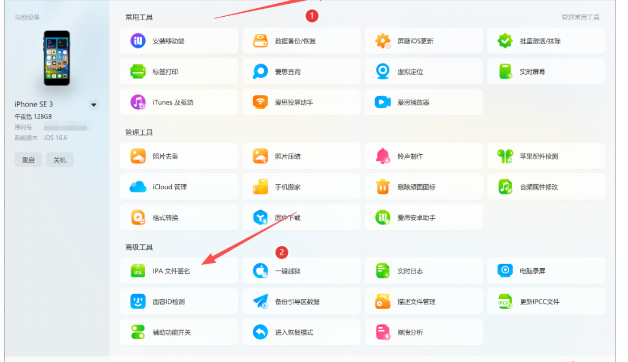This screenshot has width=628, height=362.
Task: Click the 关机 shutdown button
Action: (x=60, y=160)
